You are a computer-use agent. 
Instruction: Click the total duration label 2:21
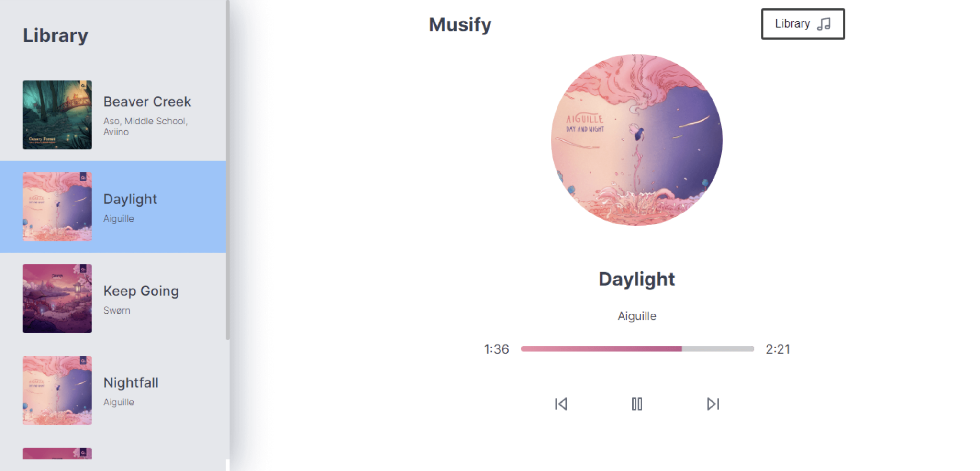click(x=778, y=349)
